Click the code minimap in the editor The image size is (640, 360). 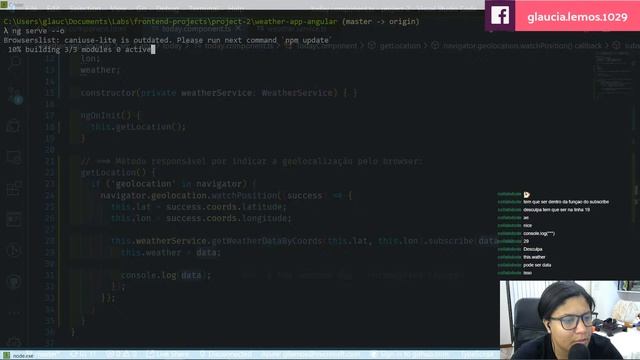tap(614, 76)
